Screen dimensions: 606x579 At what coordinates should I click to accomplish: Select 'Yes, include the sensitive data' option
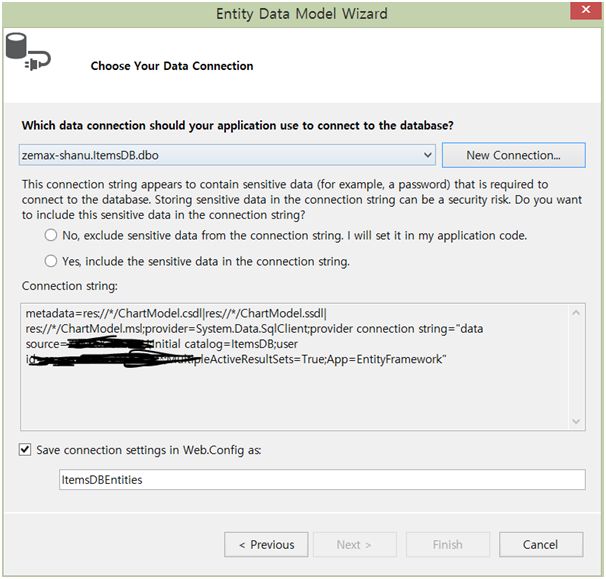coord(51,261)
